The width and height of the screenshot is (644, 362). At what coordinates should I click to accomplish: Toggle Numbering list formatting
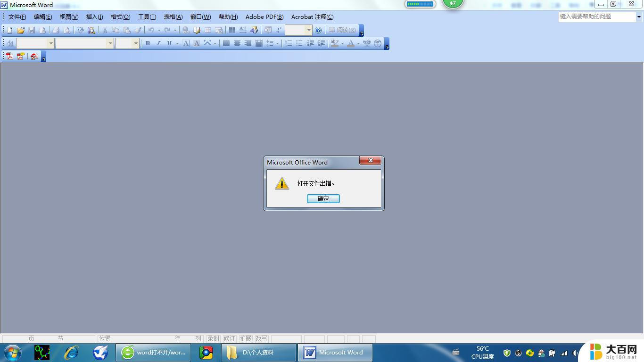(289, 43)
